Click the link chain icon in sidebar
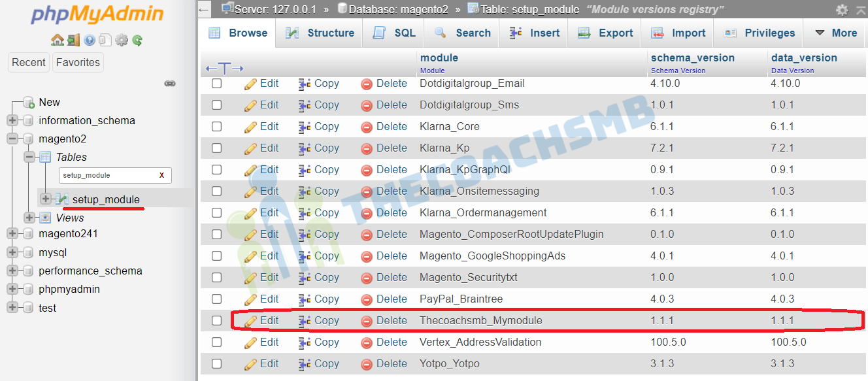The image size is (868, 381). click(x=170, y=84)
